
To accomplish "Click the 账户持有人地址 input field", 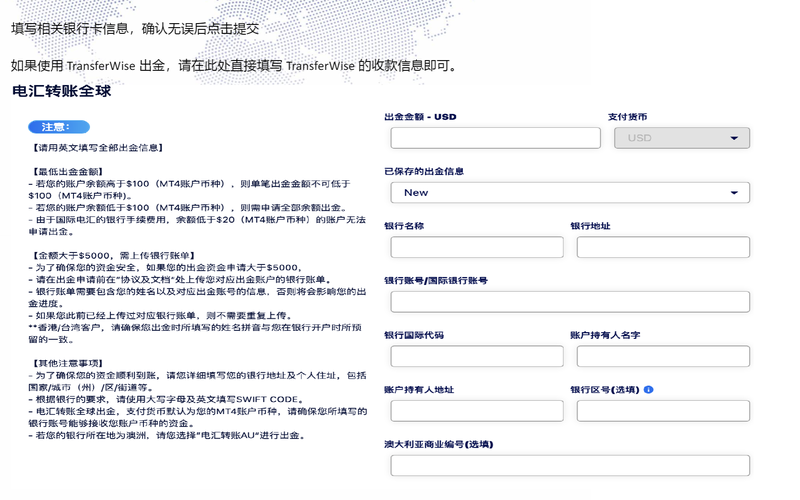I will pyautogui.click(x=477, y=411).
